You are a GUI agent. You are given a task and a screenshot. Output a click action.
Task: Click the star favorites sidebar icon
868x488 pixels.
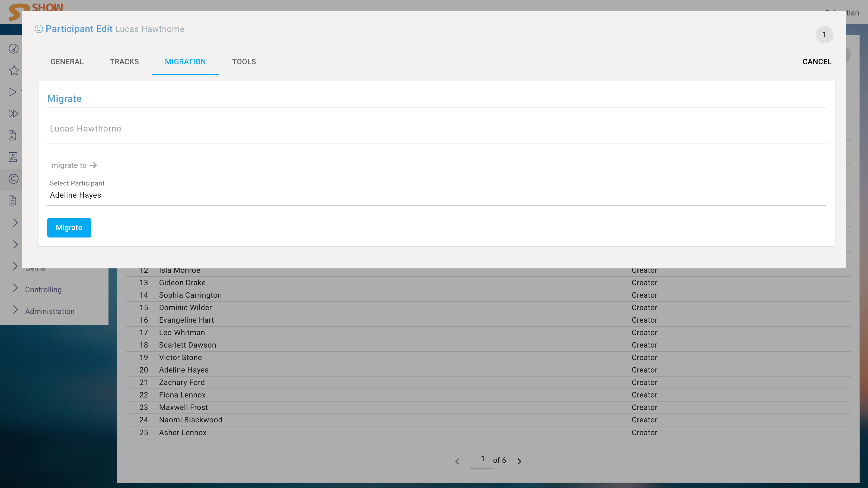[x=14, y=70]
